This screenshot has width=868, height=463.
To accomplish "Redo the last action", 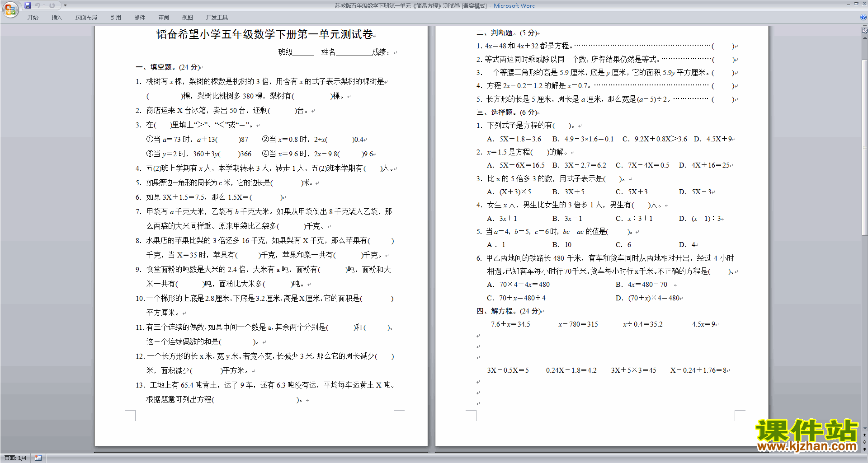I will [52, 5].
